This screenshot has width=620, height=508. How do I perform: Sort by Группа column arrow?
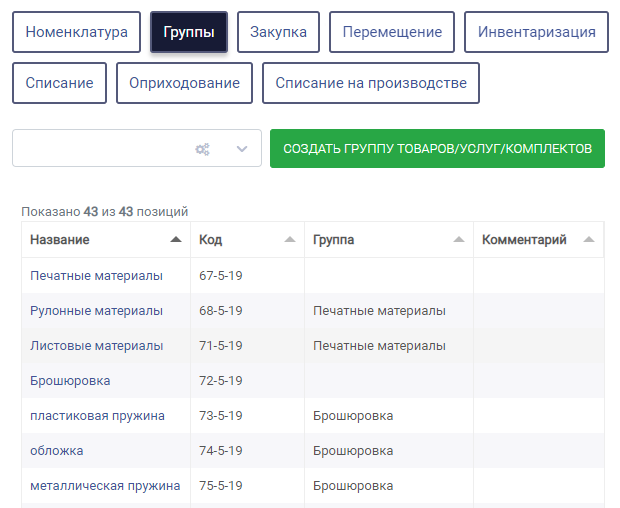click(x=459, y=239)
